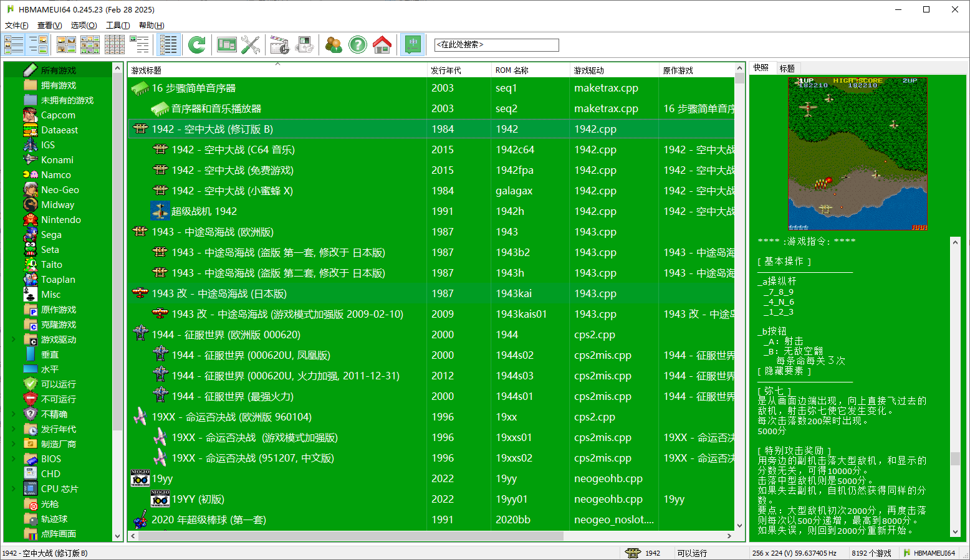Switch to list grid view
The height and width of the screenshot is (560, 970).
(x=115, y=45)
